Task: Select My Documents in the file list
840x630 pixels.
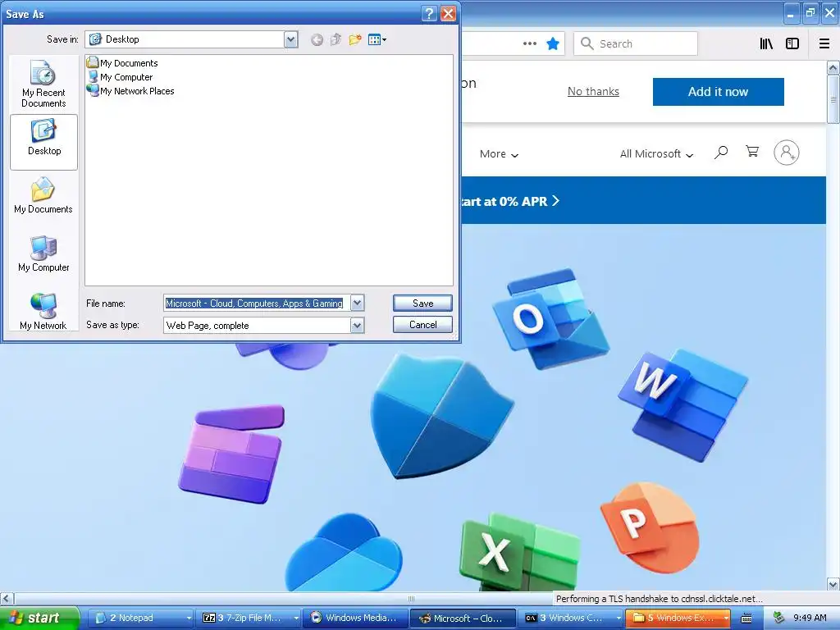Action: point(123,62)
